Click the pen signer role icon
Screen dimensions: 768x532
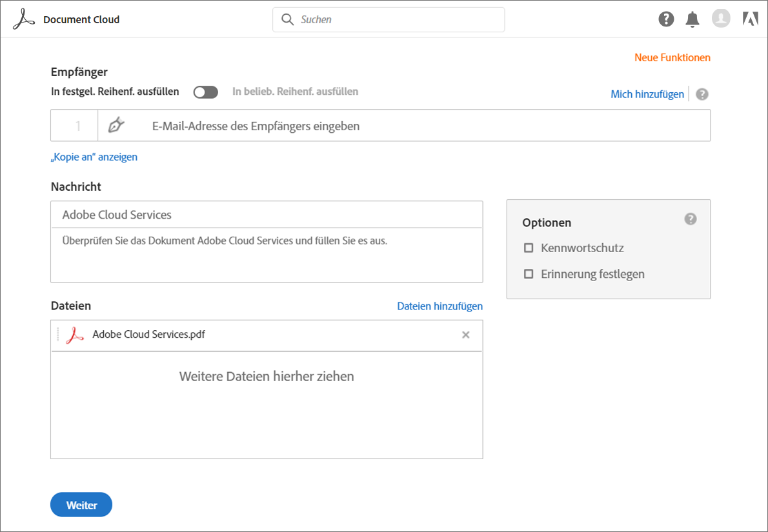point(116,125)
